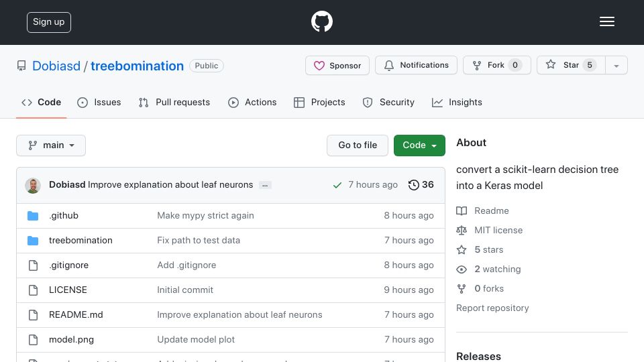Viewport: 644px width, 362px height.
Task: Expand commit message ellipsis button
Action: (x=265, y=186)
